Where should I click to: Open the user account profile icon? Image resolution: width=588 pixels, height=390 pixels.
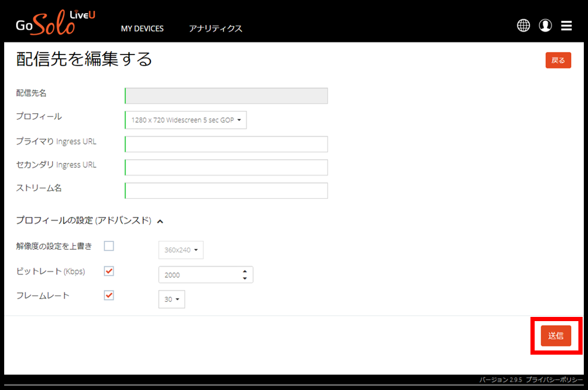[545, 25]
